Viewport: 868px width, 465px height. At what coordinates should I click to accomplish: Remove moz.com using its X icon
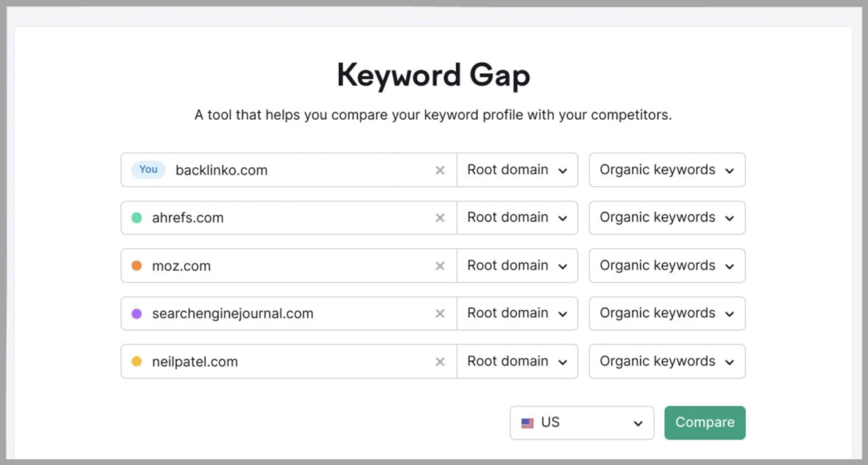[x=440, y=266]
